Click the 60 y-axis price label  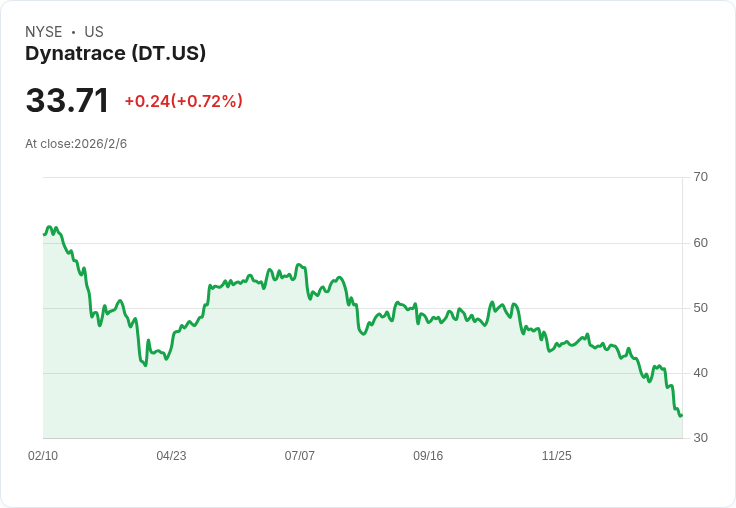[700, 243]
